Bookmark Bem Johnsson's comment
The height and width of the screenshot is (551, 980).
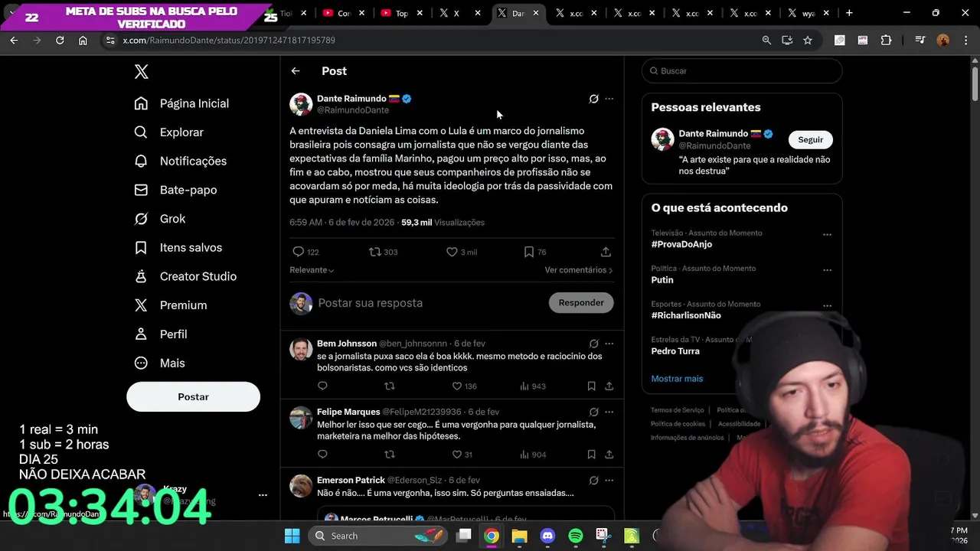[592, 386]
